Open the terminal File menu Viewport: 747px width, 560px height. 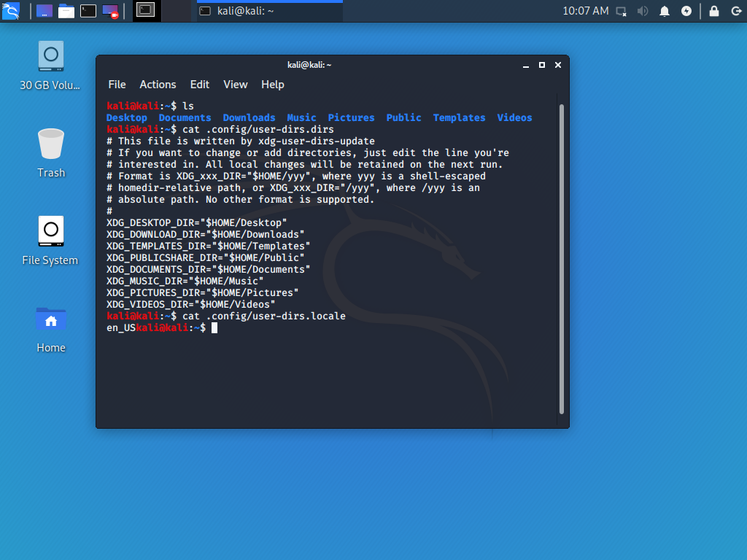(x=117, y=85)
